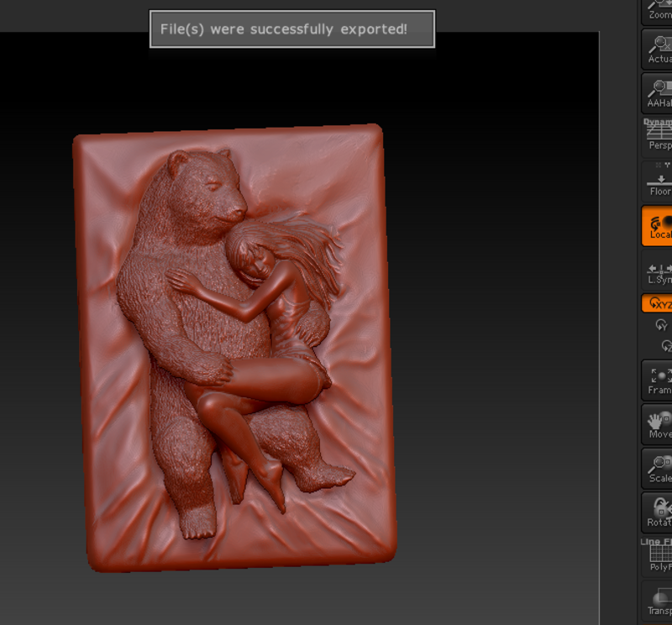Toggle PolyF polyframe display
Screen dimensions: 672x625
pyautogui.click(x=657, y=555)
